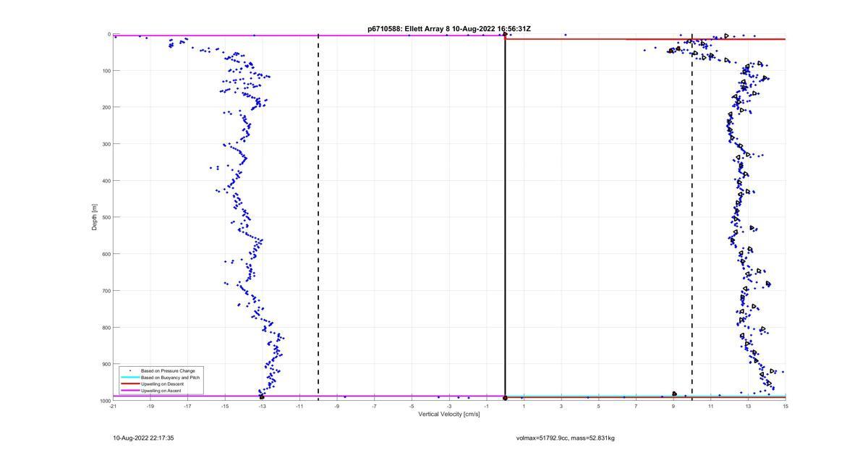Click the positive velocity tick label '3'
This screenshot has height=450, width=868.
561,407
